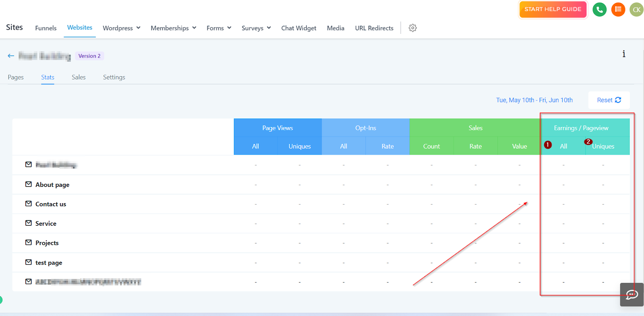Open the CK user avatar
Image resolution: width=644 pixels, height=316 pixels.
[x=636, y=10]
